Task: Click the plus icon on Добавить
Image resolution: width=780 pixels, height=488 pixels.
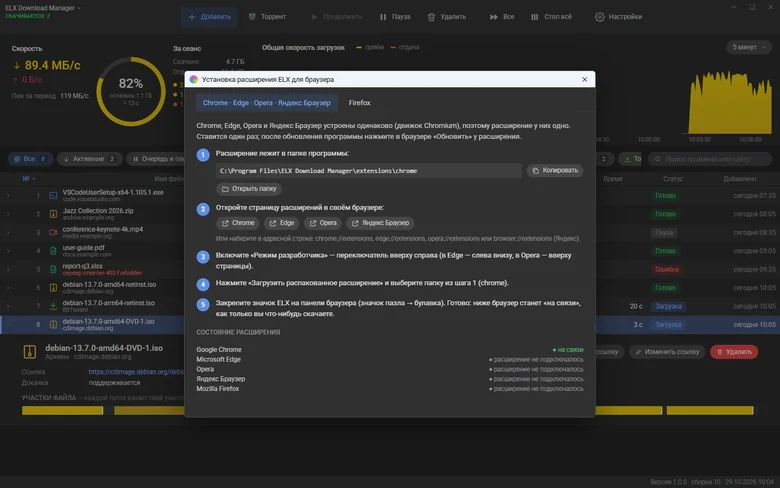Action: [192, 17]
